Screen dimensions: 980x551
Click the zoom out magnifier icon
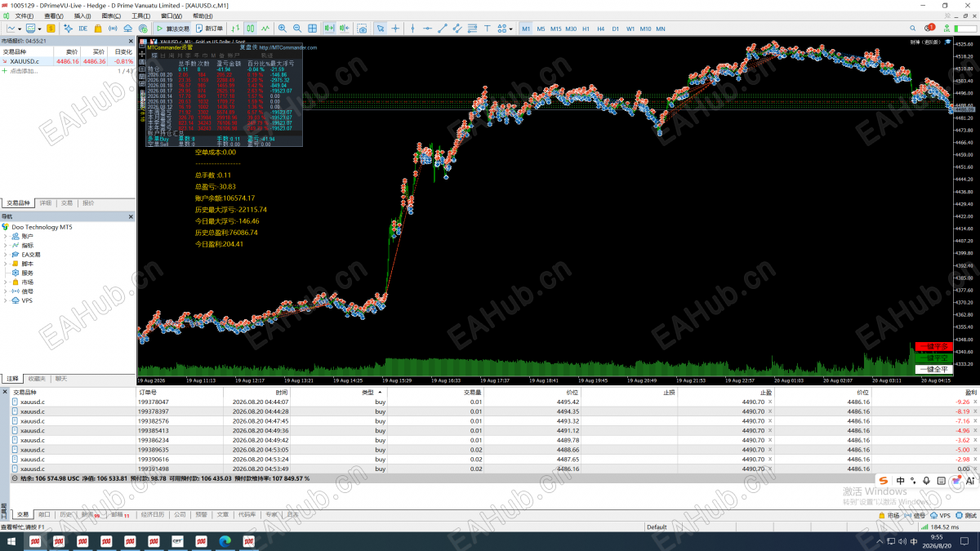click(x=297, y=29)
